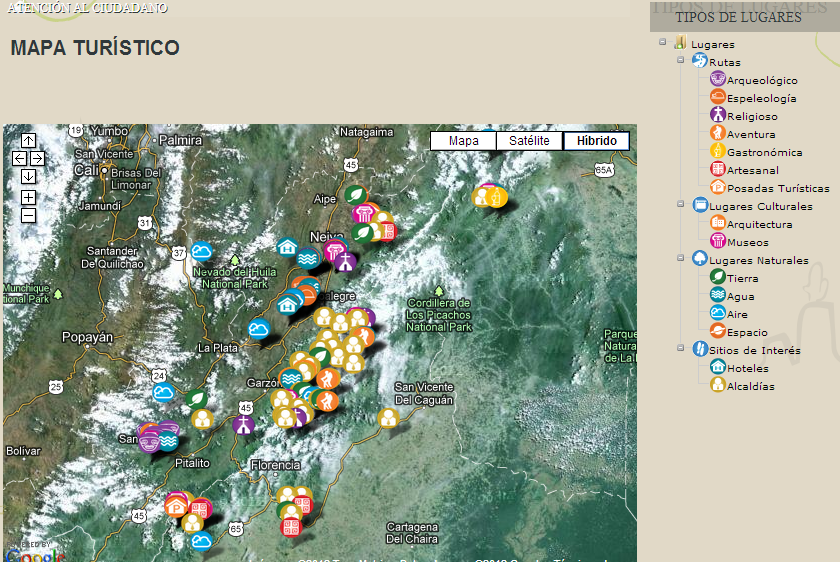Screen dimensions: 840x562
Task: Switch map view to Satélite
Action: coord(529,141)
